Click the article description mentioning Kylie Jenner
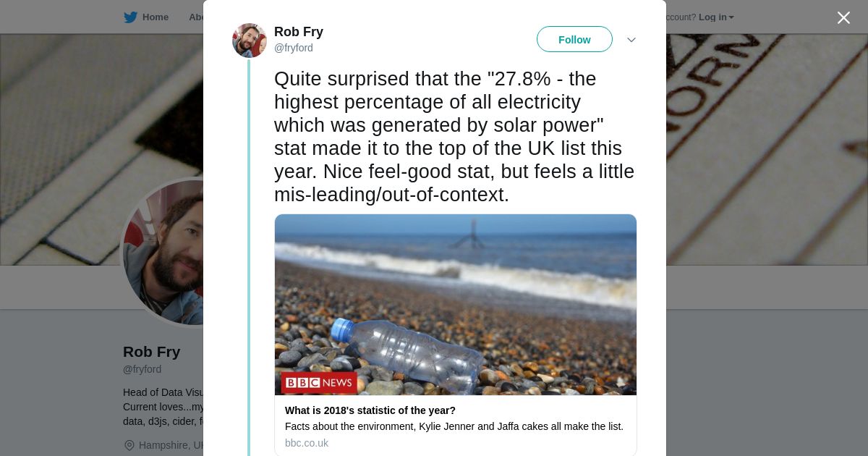The height and width of the screenshot is (456, 868). coord(454,426)
